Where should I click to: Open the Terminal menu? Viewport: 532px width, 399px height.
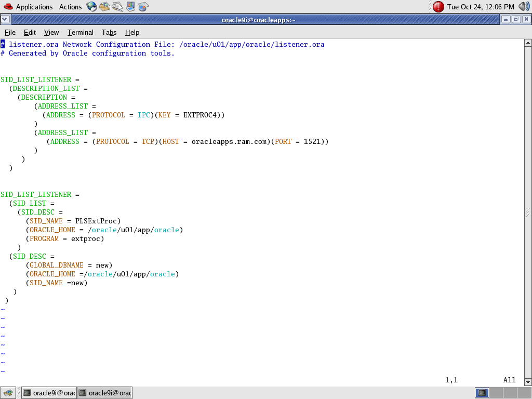point(80,32)
